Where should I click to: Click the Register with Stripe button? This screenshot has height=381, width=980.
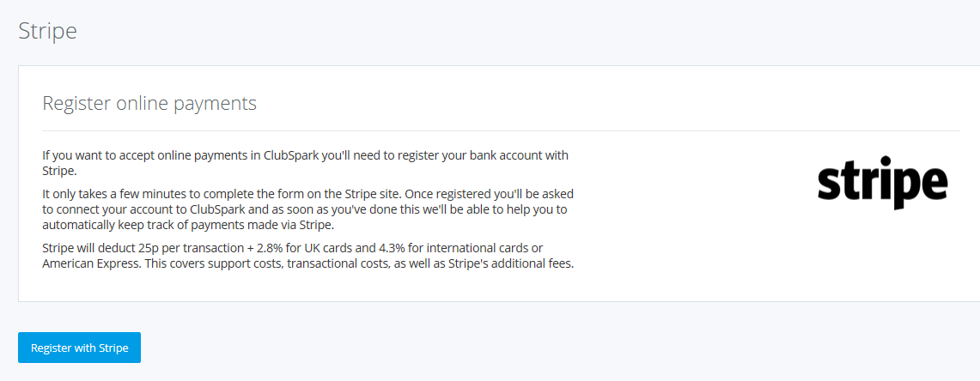[79, 348]
